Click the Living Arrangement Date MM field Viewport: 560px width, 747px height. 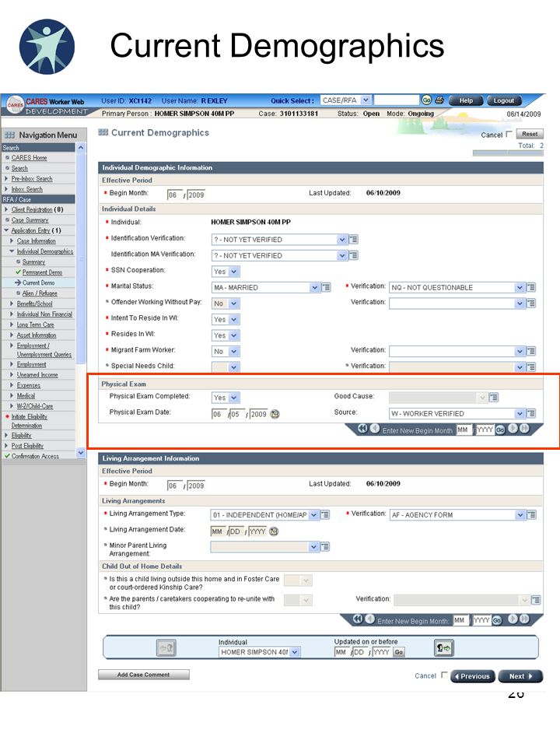(x=218, y=531)
